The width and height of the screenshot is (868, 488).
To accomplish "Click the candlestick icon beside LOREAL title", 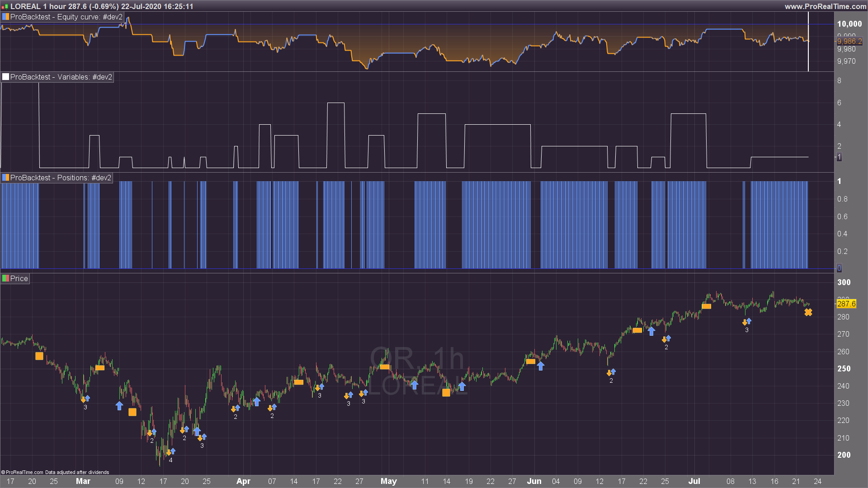I will (x=5, y=7).
